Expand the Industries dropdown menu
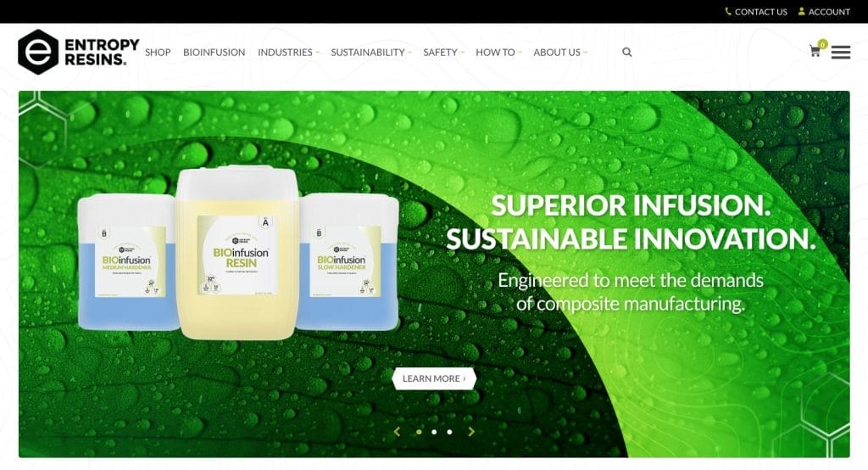Viewport: 868px width, 470px height. [x=288, y=52]
